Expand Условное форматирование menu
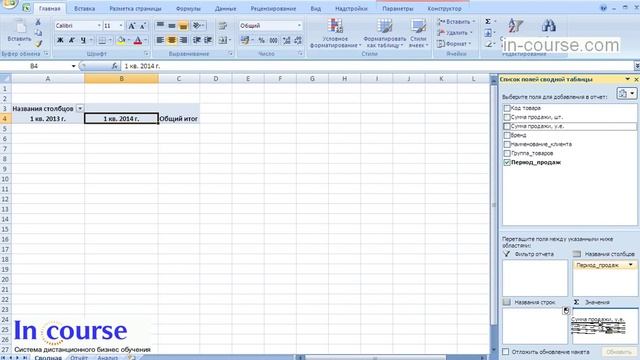This screenshot has width=640, height=360. 335,33
